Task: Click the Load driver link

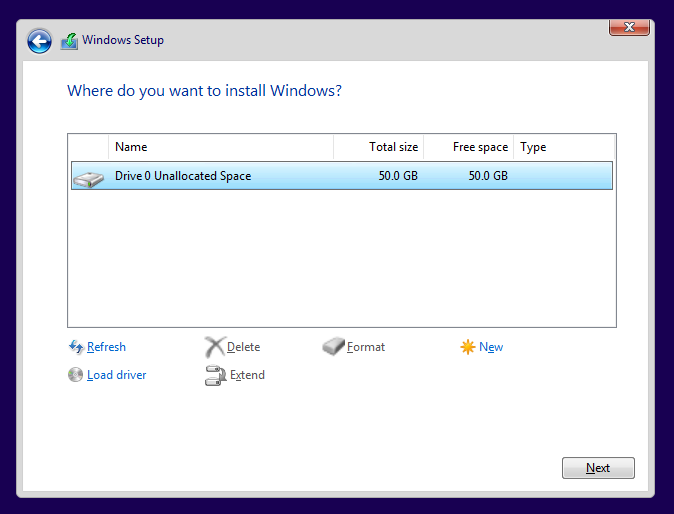Action: pyautogui.click(x=116, y=375)
